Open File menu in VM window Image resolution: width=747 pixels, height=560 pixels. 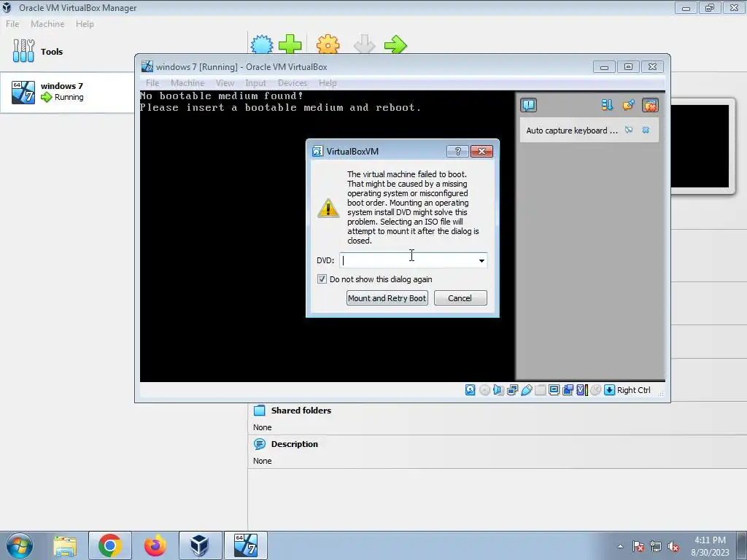(152, 83)
